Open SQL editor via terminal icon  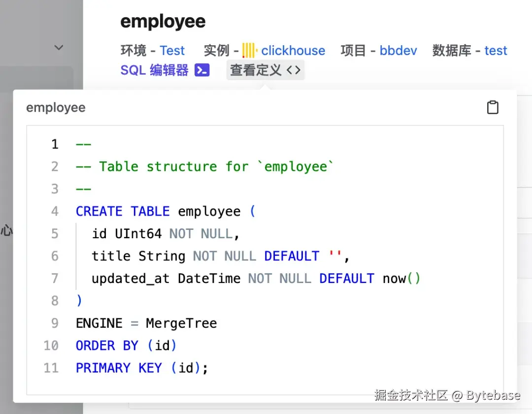tap(202, 70)
